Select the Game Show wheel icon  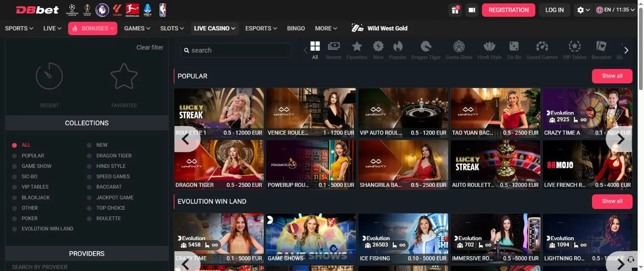click(x=459, y=50)
